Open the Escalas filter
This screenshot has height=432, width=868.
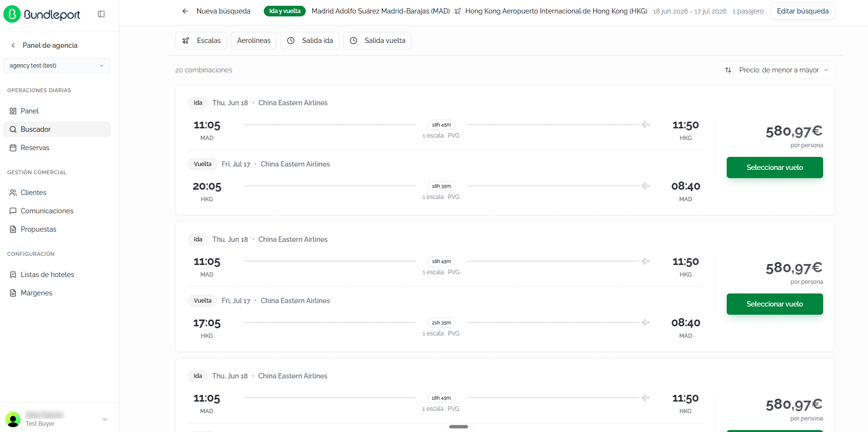click(202, 41)
